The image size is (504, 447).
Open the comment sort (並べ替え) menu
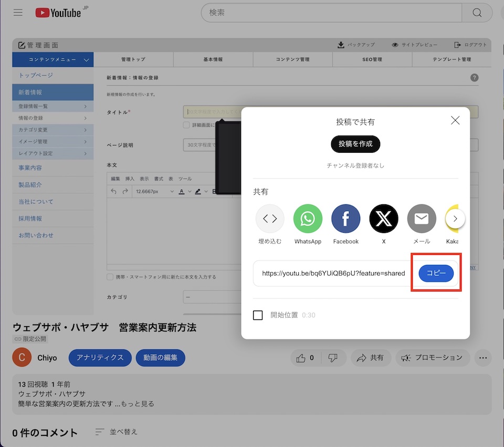[x=117, y=432]
